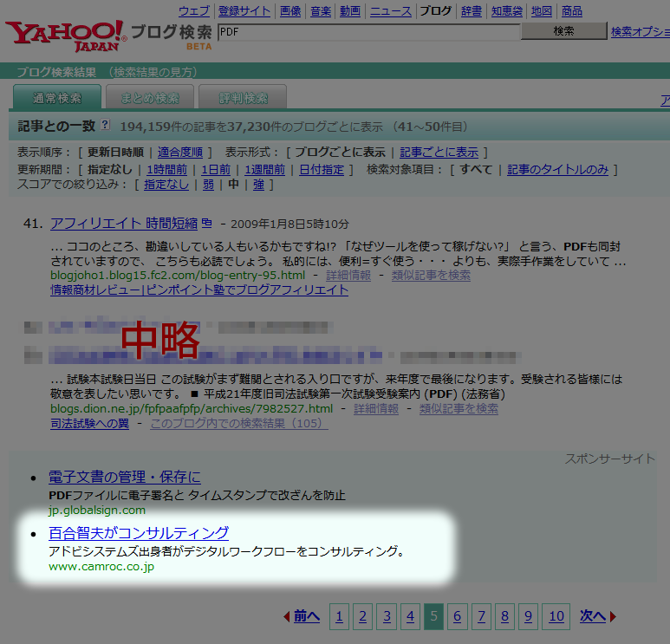Open blog 情報商材レビュー|ピンポイント塾でブログアフィリエイト
This screenshot has width=670, height=644.
pyautogui.click(x=199, y=289)
